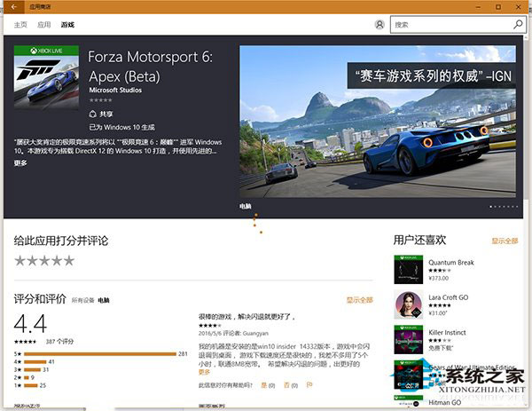Screen dimensions: 532x411
Task: Click the 1-star rating bar showing 25
Action: tap(31, 385)
